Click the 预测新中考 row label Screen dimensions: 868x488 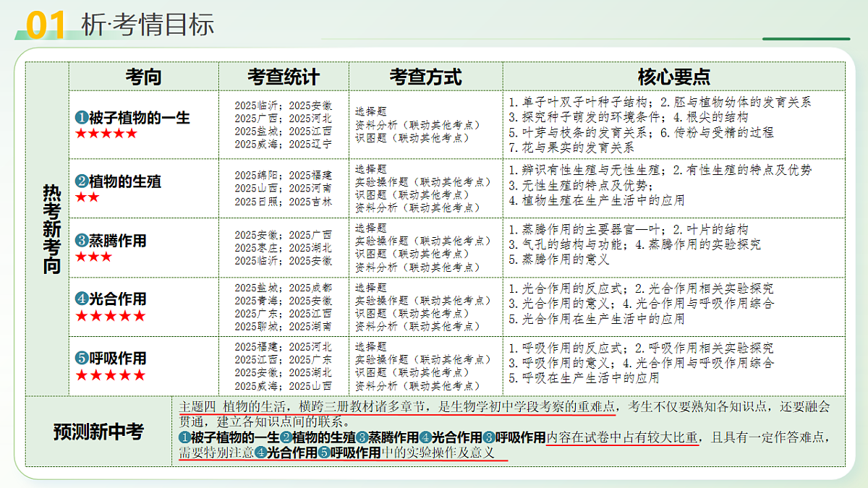pos(98,432)
